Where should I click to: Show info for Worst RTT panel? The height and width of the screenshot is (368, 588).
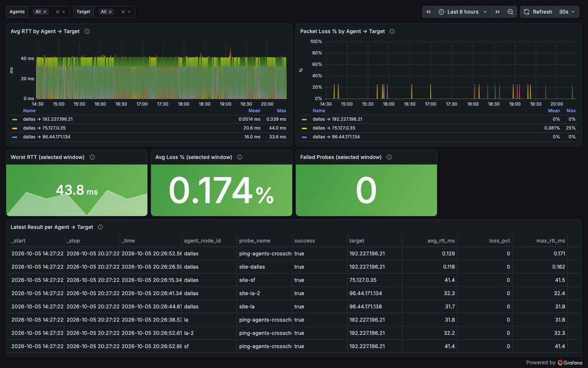[x=92, y=157]
